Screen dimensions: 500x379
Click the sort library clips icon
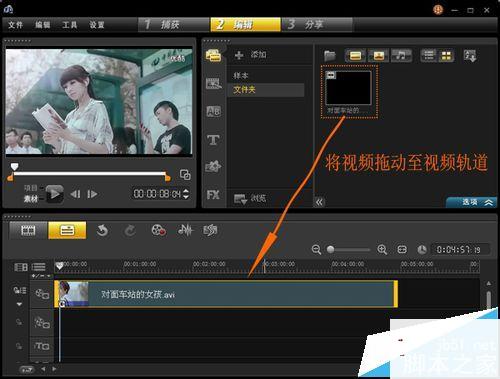[470, 56]
